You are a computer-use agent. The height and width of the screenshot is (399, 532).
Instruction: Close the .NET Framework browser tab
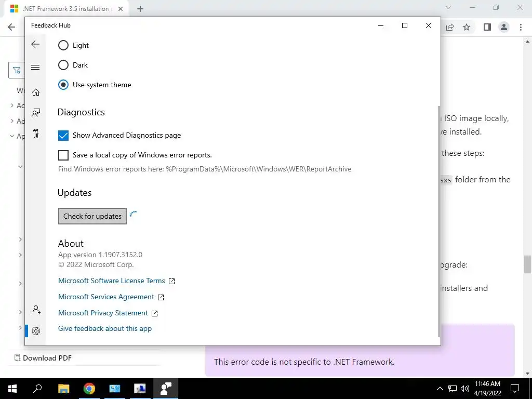pos(121,9)
